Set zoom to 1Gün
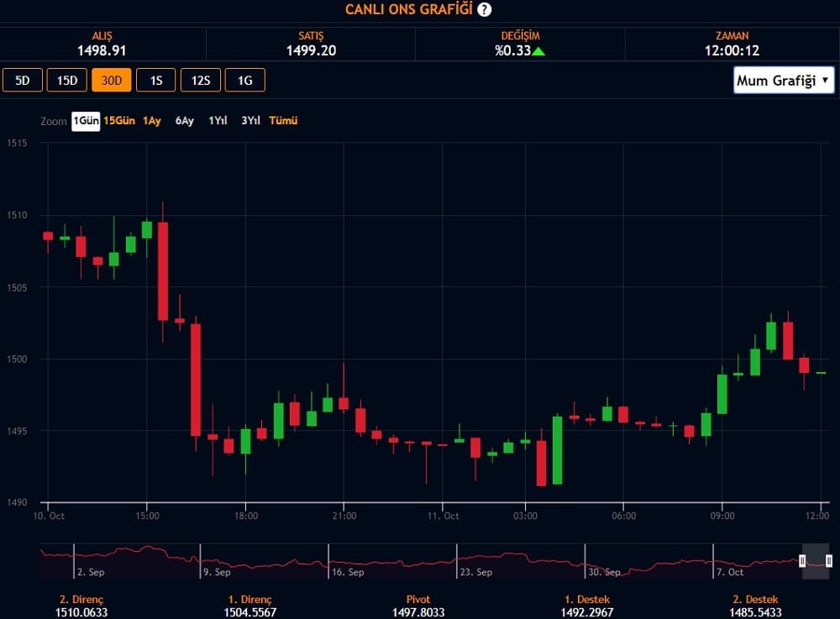 86,121
